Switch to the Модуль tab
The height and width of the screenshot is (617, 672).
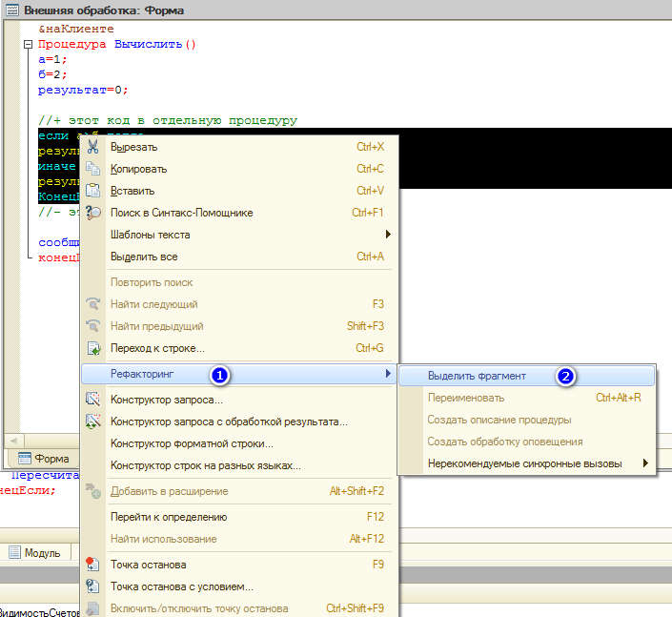click(x=35, y=552)
